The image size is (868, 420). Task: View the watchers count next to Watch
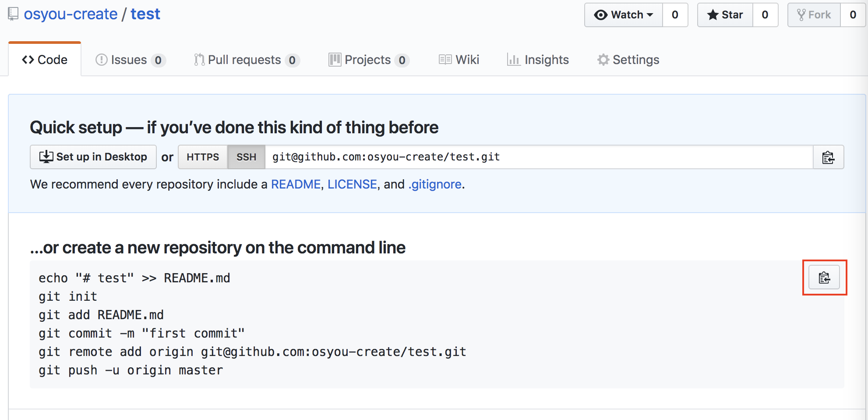675,15
